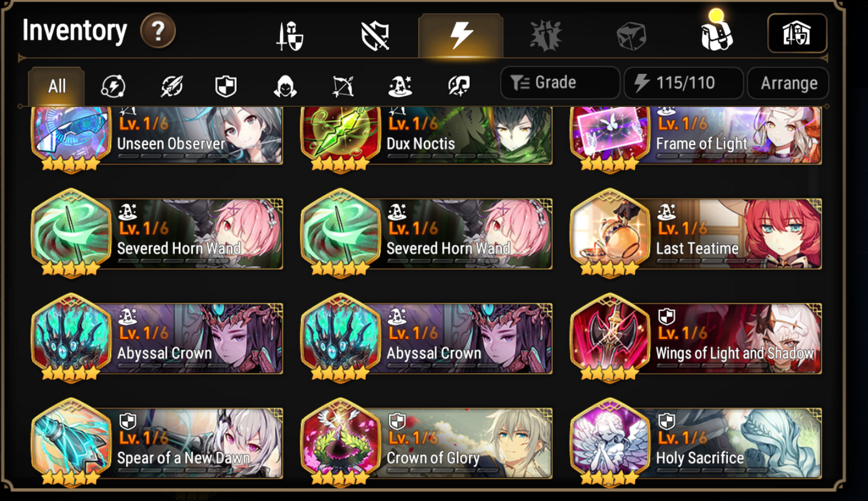Viewport: 868px width, 501px height.
Task: Pick the Holy Sacrifice artifact card
Action: coord(696,443)
